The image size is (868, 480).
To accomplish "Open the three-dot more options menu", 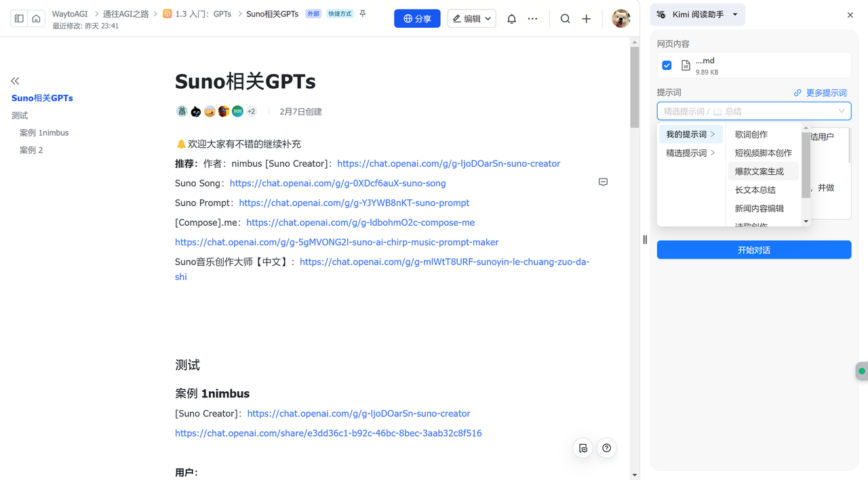I will [x=533, y=19].
